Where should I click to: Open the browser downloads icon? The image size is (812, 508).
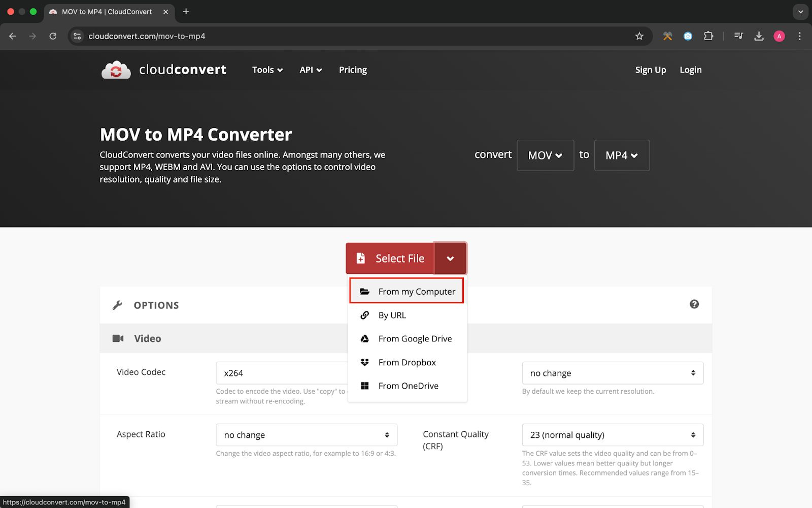(759, 36)
